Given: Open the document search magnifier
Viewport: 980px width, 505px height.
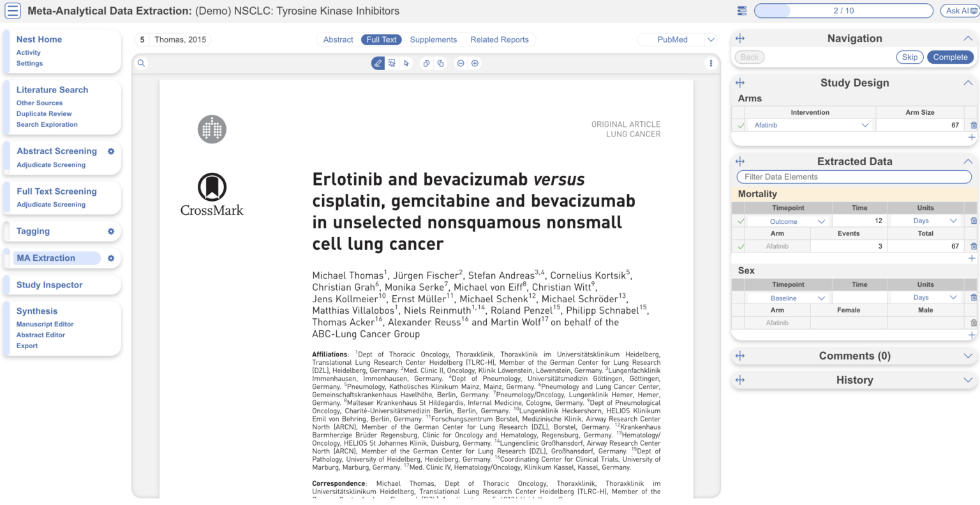Looking at the screenshot, I should (141, 63).
